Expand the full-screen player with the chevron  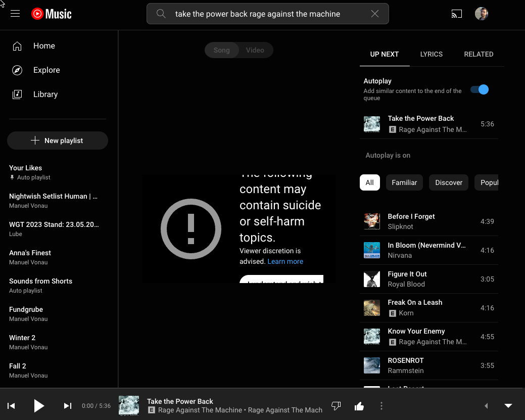click(508, 405)
